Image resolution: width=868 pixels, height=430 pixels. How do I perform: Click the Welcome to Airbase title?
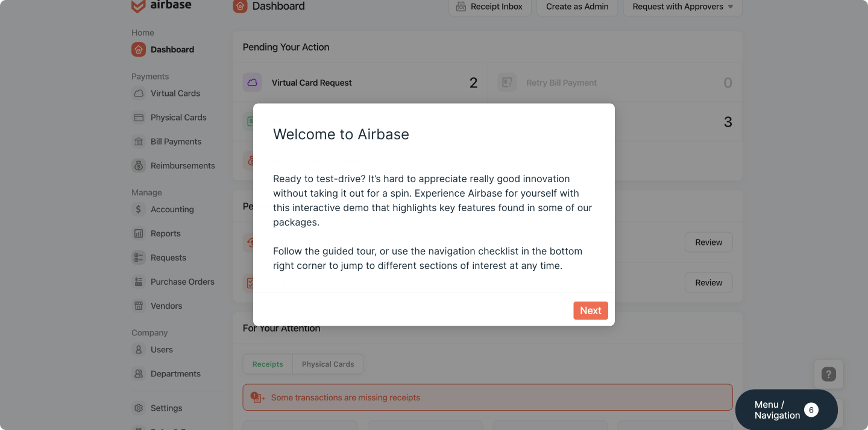(x=341, y=134)
